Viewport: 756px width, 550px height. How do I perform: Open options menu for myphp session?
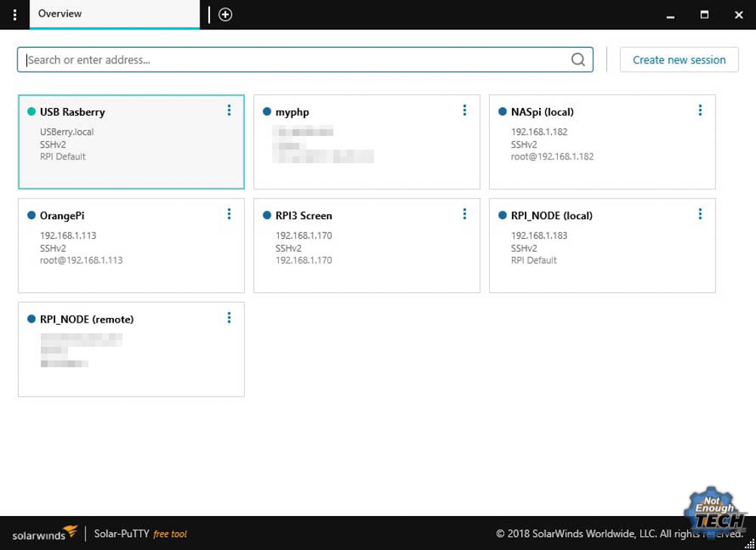(464, 110)
